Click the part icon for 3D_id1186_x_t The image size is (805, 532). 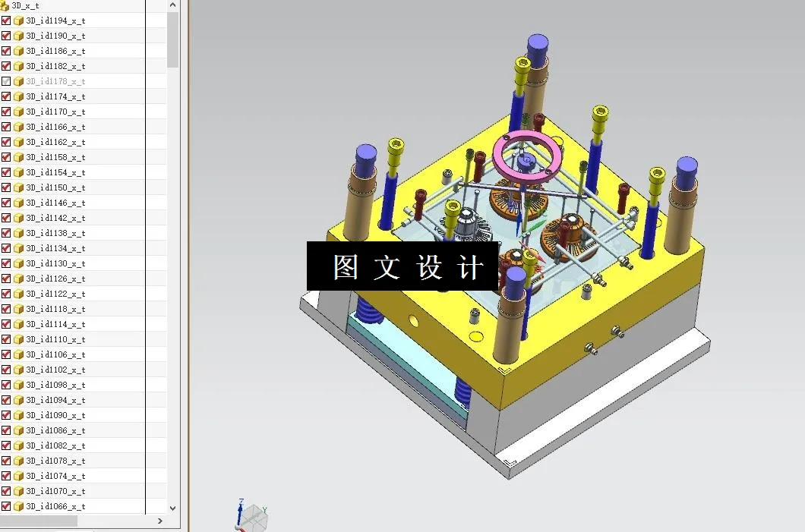point(17,51)
